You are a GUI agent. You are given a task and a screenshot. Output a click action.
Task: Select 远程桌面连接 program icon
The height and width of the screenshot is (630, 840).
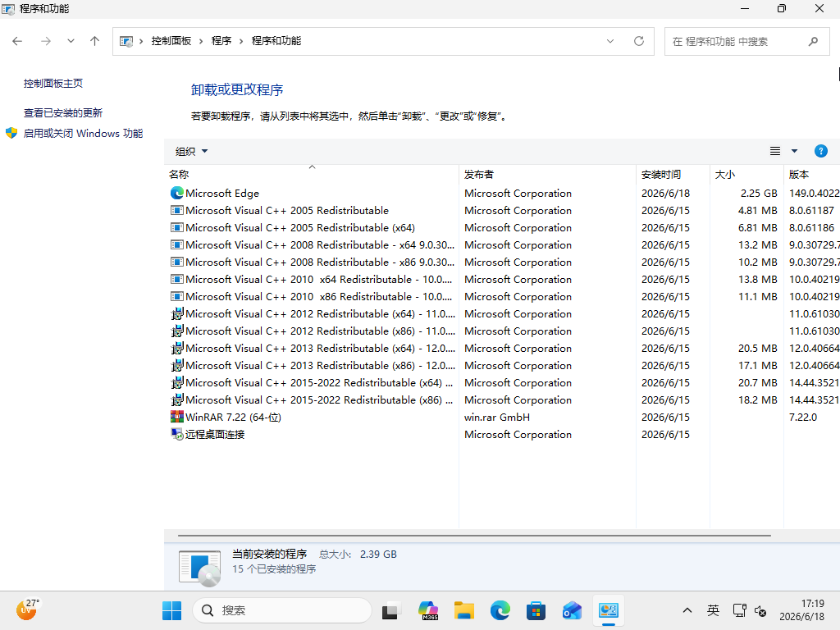click(x=177, y=434)
